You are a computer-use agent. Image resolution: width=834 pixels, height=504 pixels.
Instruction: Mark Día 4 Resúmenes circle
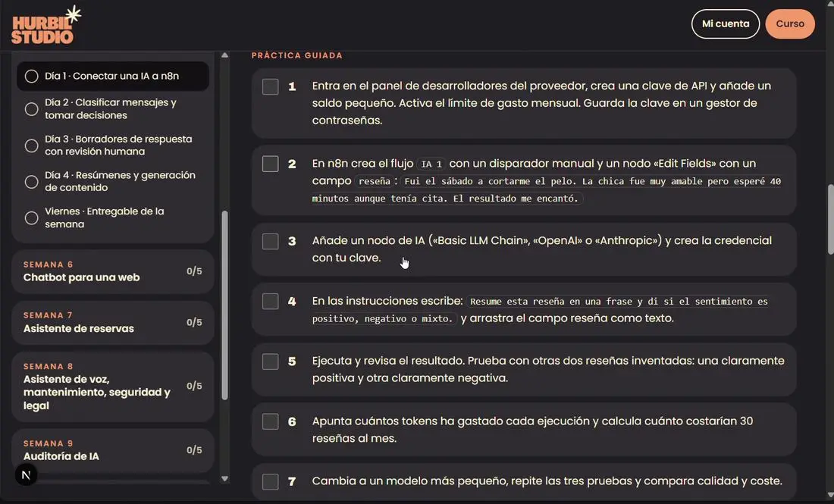(x=31, y=182)
